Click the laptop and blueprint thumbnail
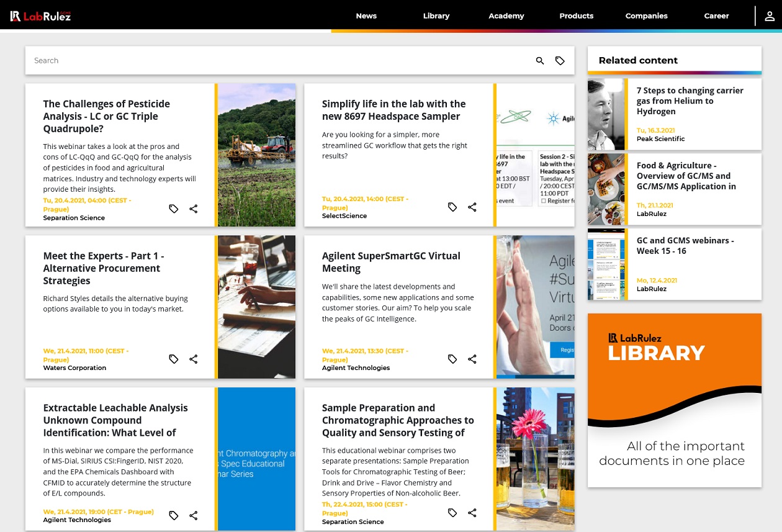This screenshot has height=532, width=782. coord(257,307)
